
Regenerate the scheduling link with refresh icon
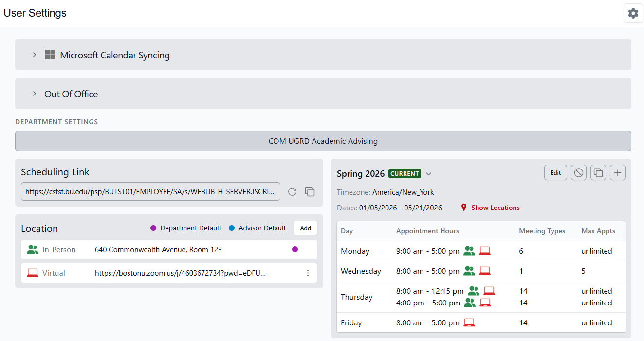tap(292, 192)
